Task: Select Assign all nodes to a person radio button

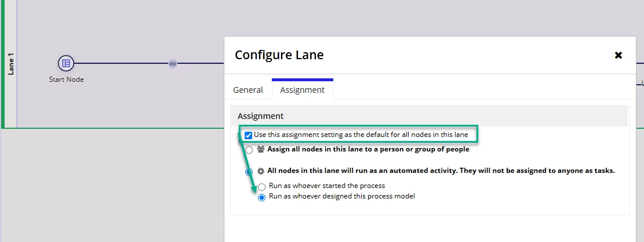Action: tap(249, 150)
